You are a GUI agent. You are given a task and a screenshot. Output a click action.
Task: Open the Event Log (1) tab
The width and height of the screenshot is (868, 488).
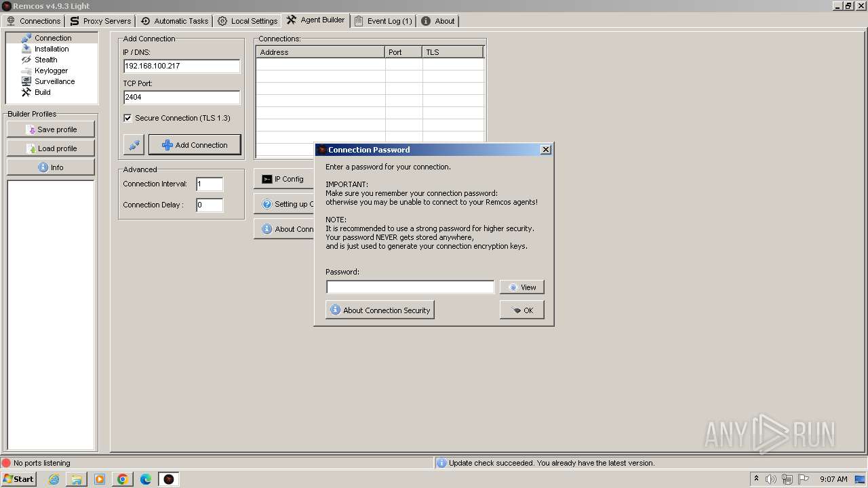[383, 21]
